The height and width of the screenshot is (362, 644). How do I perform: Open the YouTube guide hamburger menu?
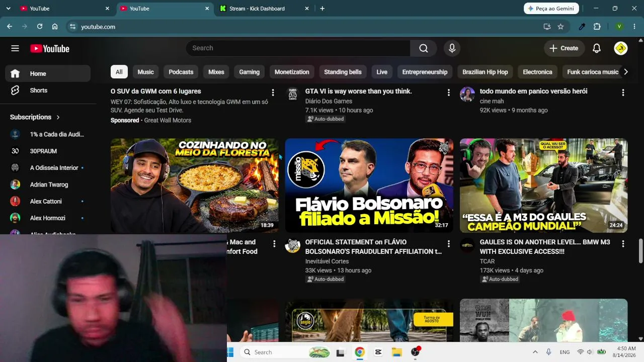15,48
